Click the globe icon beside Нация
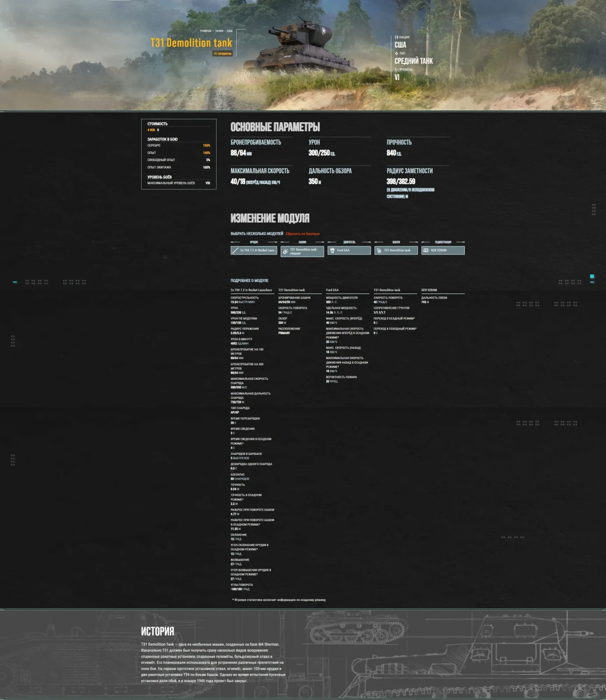The height and width of the screenshot is (700, 606). tap(397, 37)
